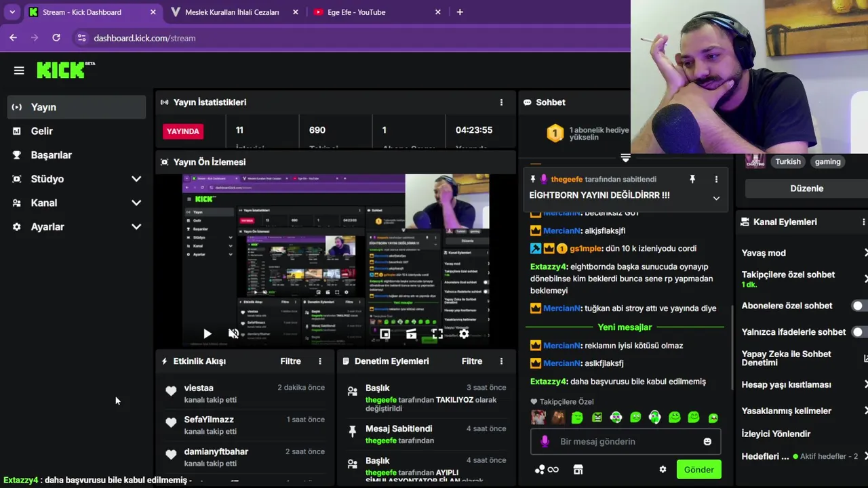Open stream preview player settings gear
This screenshot has height=488, width=868.
(x=464, y=333)
